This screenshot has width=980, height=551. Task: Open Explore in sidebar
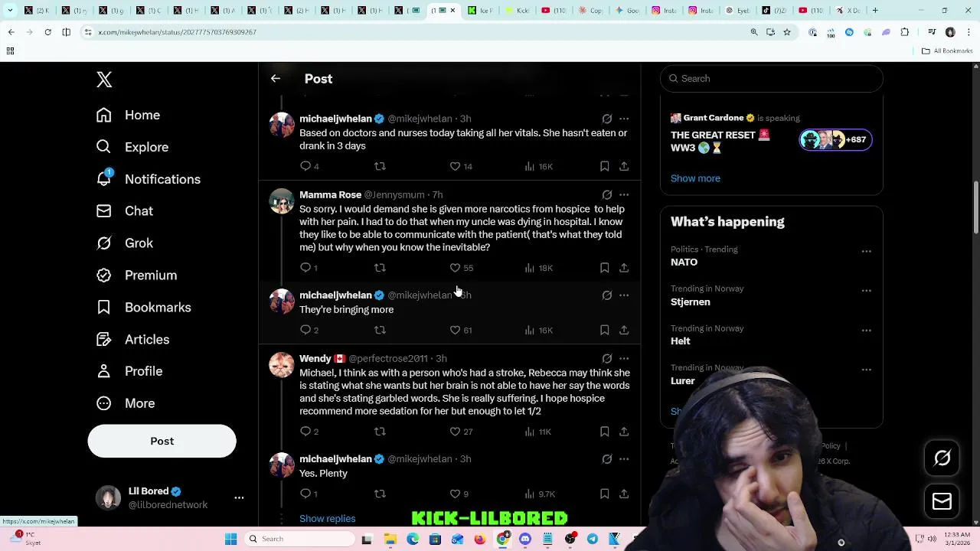[132, 147]
